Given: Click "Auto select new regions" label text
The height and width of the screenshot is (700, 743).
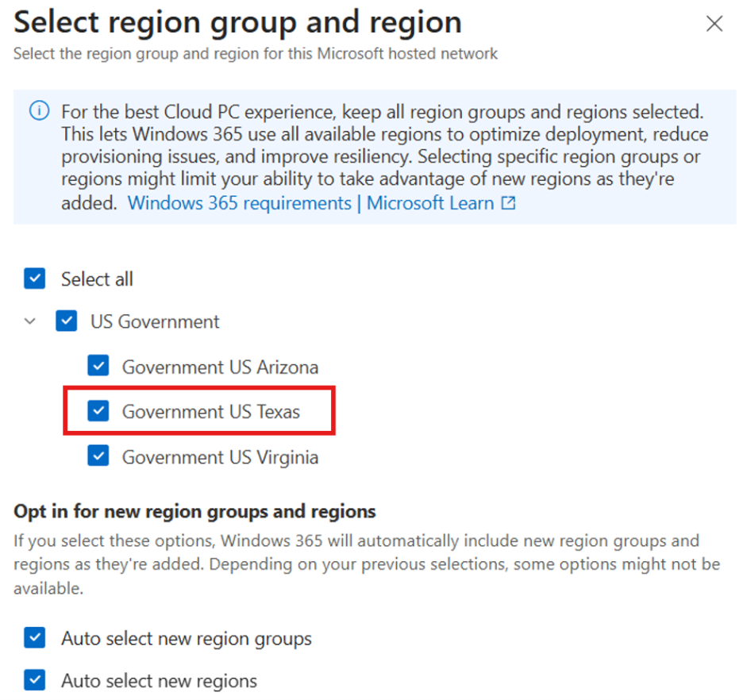Looking at the screenshot, I should (x=159, y=681).
